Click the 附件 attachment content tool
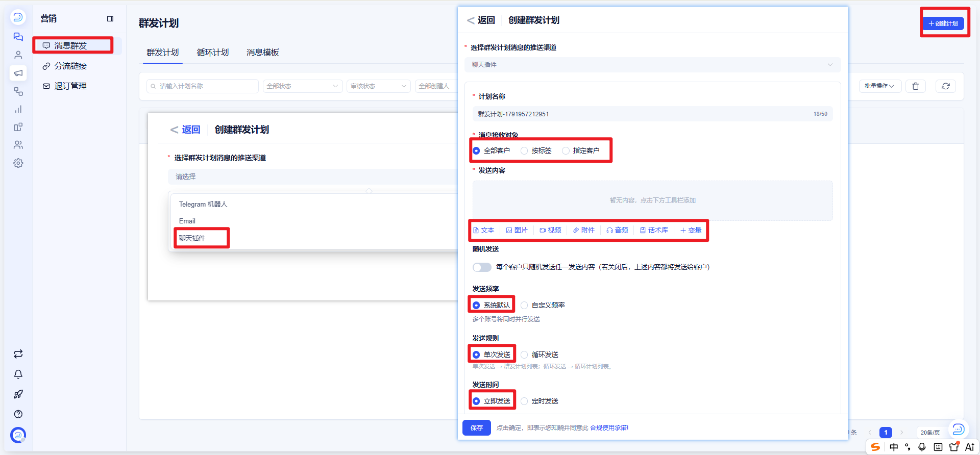 pyautogui.click(x=584, y=231)
